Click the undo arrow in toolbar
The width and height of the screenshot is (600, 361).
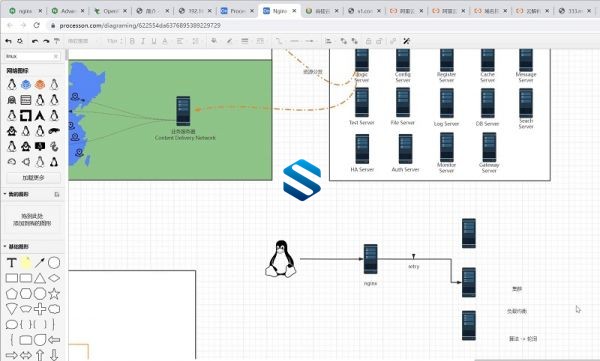[x=35, y=41]
